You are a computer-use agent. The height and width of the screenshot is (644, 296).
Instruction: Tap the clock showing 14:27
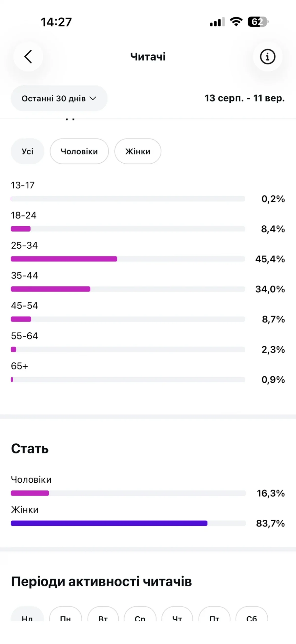[56, 22]
